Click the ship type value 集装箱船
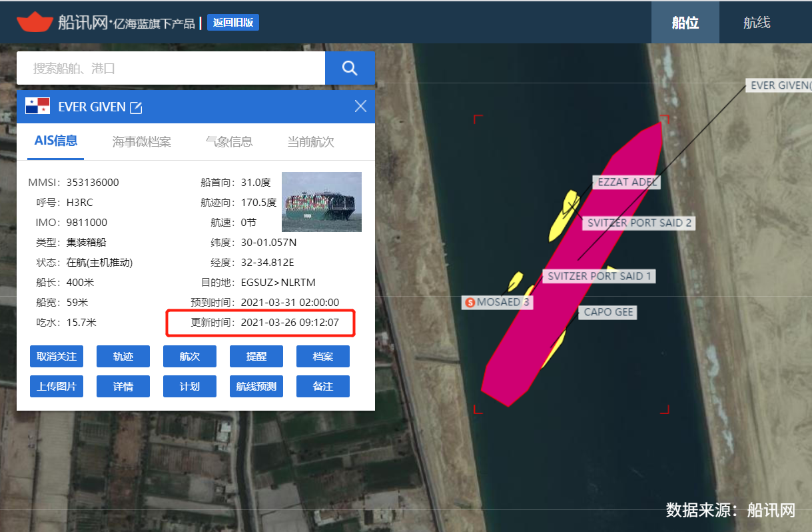 87,243
